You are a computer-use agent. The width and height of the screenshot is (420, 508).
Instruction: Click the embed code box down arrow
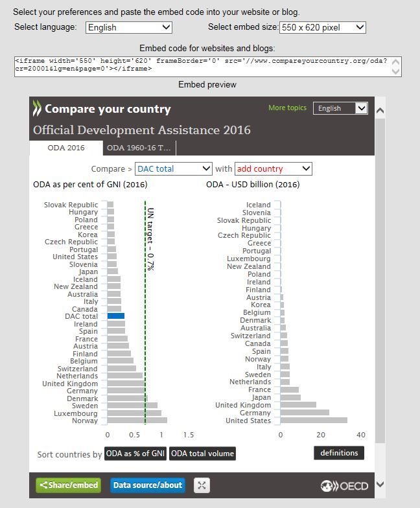(395, 71)
